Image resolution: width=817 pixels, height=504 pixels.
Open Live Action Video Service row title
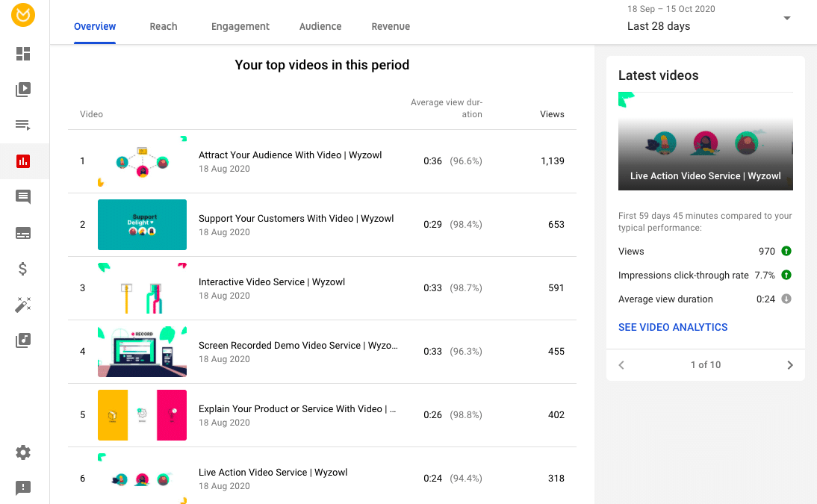point(273,472)
